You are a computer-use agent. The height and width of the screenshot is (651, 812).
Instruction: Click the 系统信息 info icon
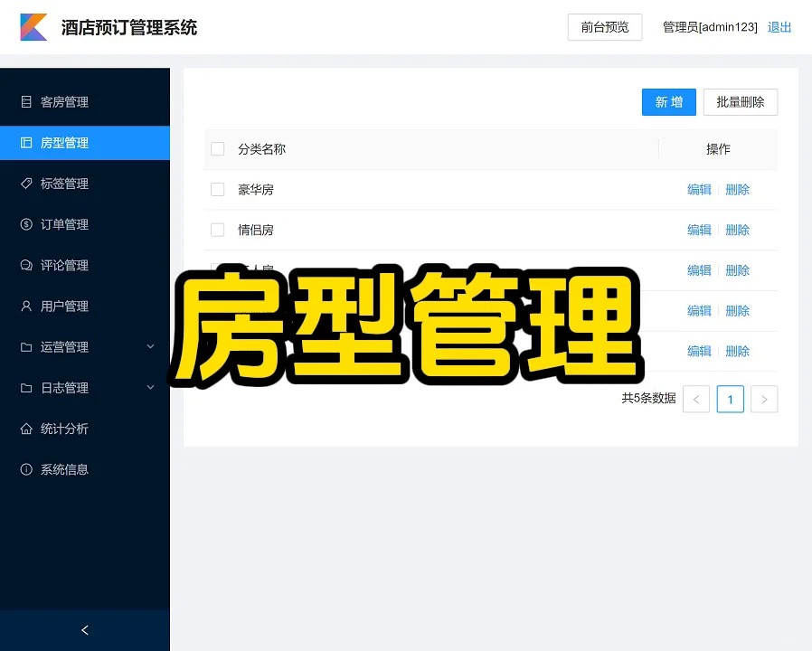point(26,469)
